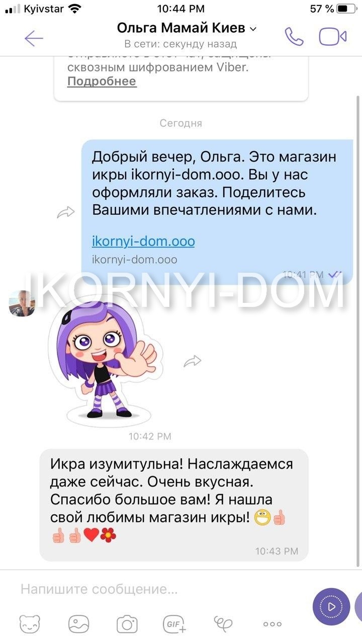
Task: Open Ольга's profile avatar thumbnail
Action: pos(22,303)
